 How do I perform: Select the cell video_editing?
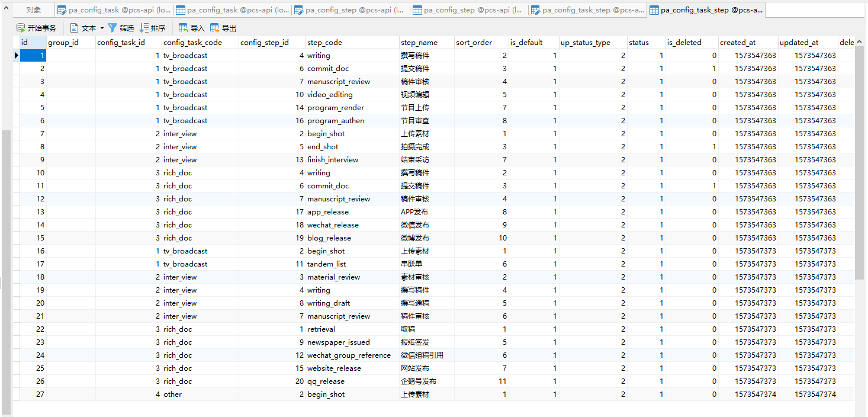(352, 95)
